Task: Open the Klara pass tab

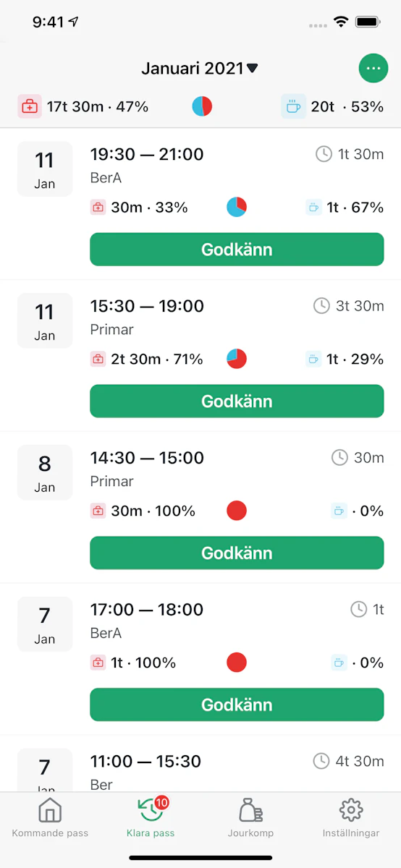Action: 151,818
